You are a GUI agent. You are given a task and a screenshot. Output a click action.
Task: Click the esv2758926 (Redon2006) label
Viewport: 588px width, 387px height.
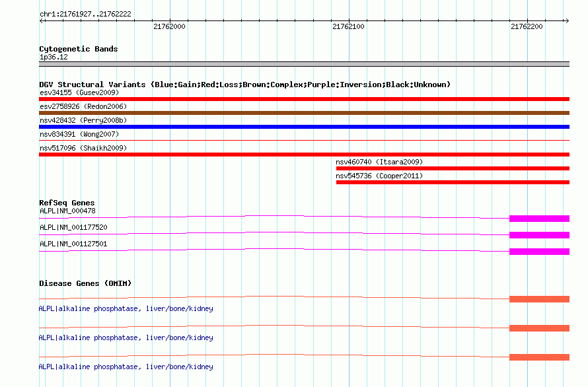83,106
